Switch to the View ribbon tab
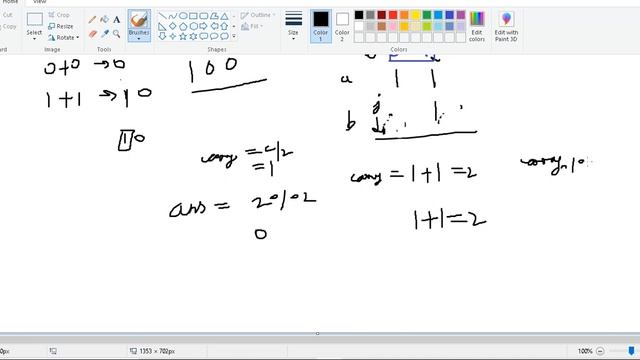 coord(39,2)
